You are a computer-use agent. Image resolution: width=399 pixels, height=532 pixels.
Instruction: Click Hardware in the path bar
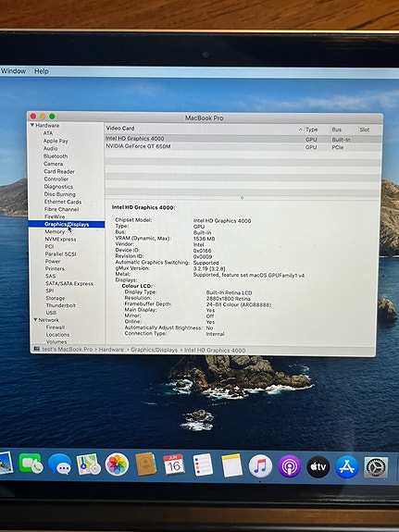(111, 350)
